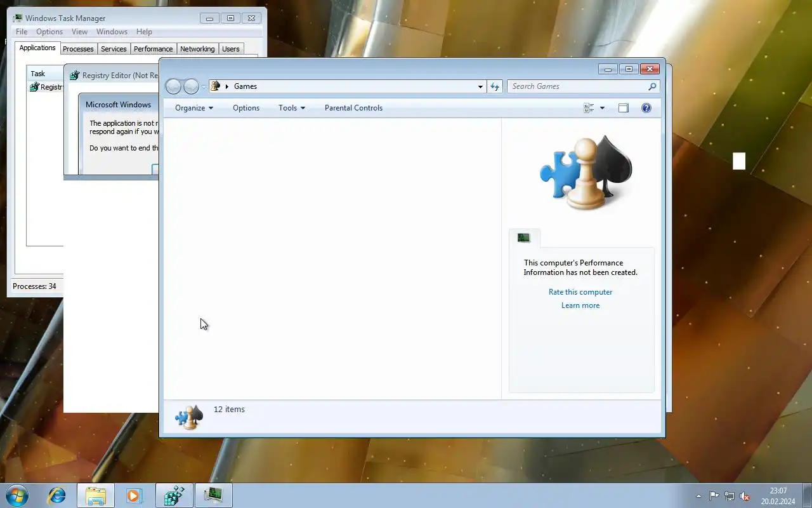This screenshot has width=812, height=508.
Task: Switch to the Users tab
Action: (x=231, y=49)
